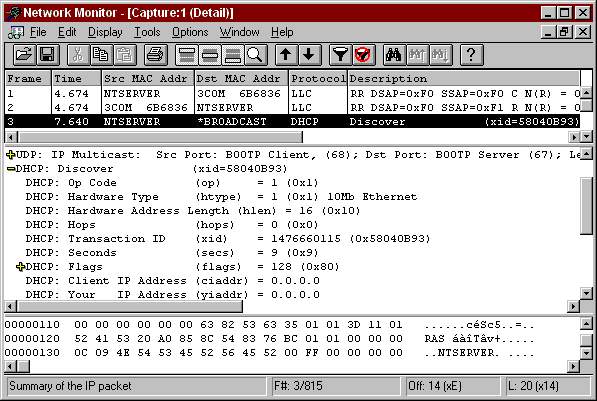Select frame 3 DHCP Discover row
597x401 pixels.
coord(292,121)
